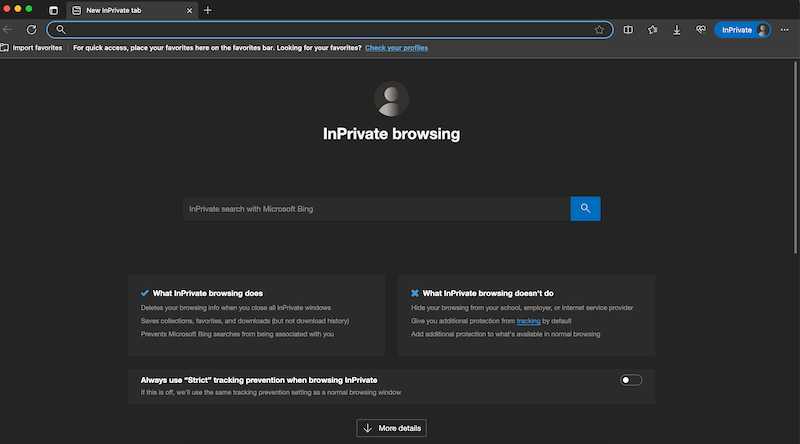800x444 pixels.
Task: Open the Downloads icon
Action: (x=677, y=30)
